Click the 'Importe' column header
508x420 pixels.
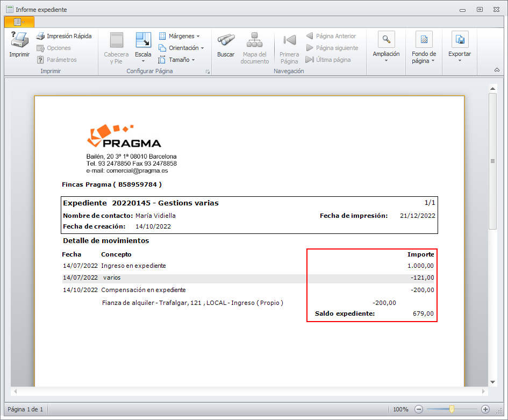coord(421,254)
